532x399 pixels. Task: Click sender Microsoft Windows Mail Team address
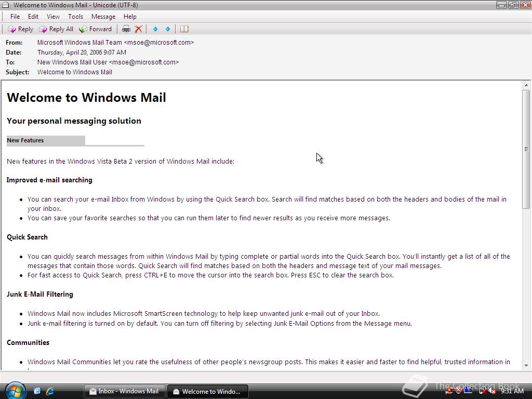115,43
